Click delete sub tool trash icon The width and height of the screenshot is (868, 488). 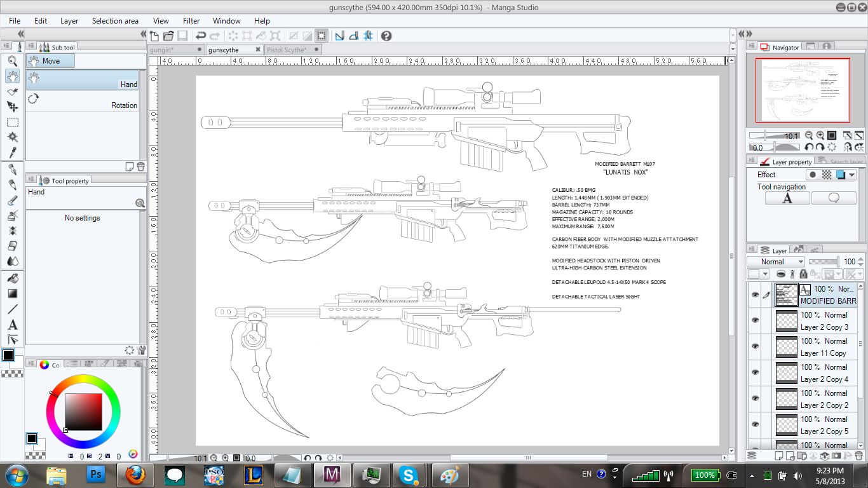pyautogui.click(x=140, y=166)
